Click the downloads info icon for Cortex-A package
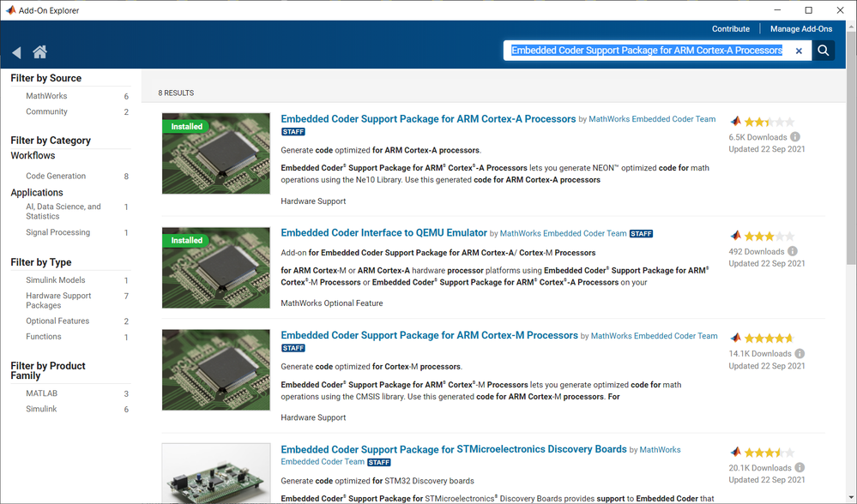 (795, 137)
